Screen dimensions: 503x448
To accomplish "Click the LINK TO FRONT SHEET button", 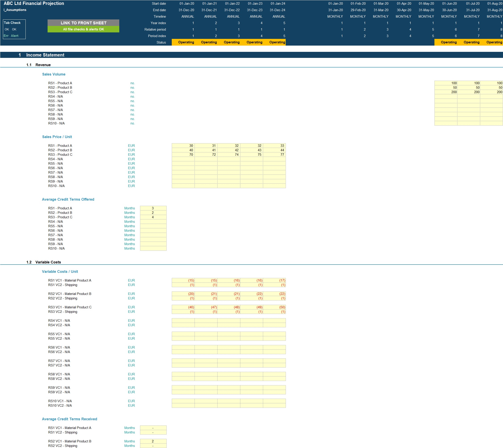I will pos(83,23).
